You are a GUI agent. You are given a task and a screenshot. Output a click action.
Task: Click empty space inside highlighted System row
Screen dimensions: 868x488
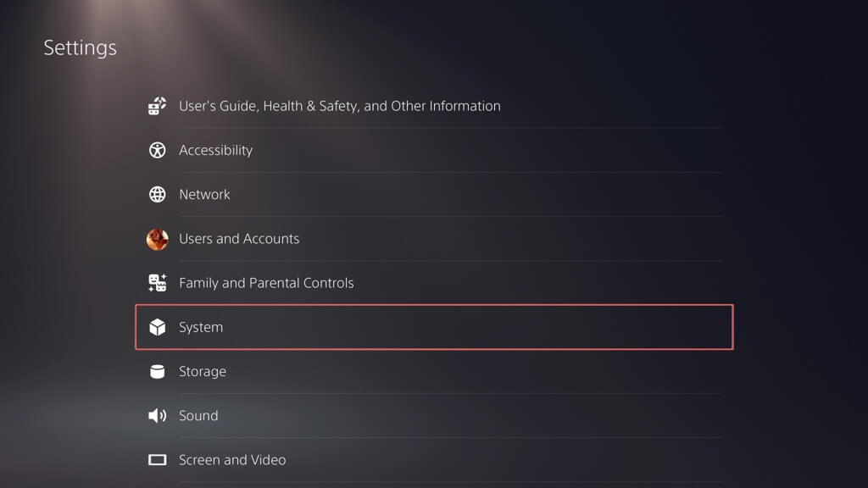[x=509, y=327]
